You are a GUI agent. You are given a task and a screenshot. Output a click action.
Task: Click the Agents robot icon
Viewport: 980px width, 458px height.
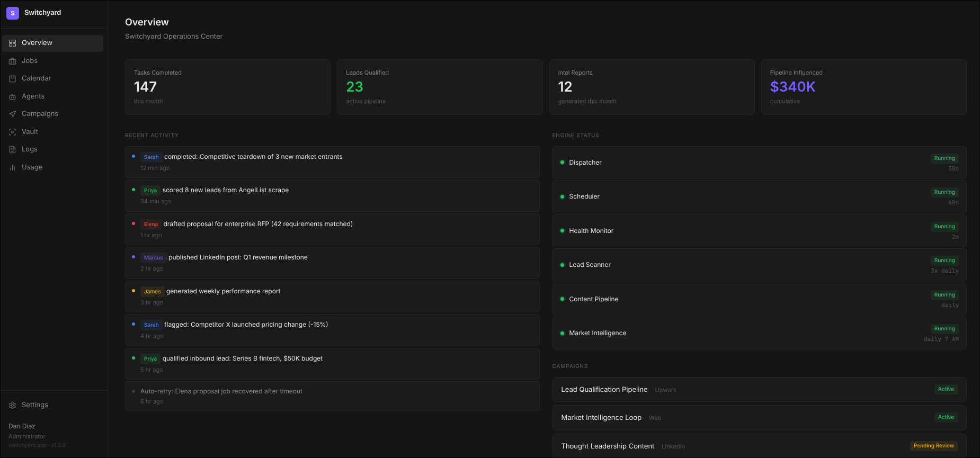coord(12,96)
